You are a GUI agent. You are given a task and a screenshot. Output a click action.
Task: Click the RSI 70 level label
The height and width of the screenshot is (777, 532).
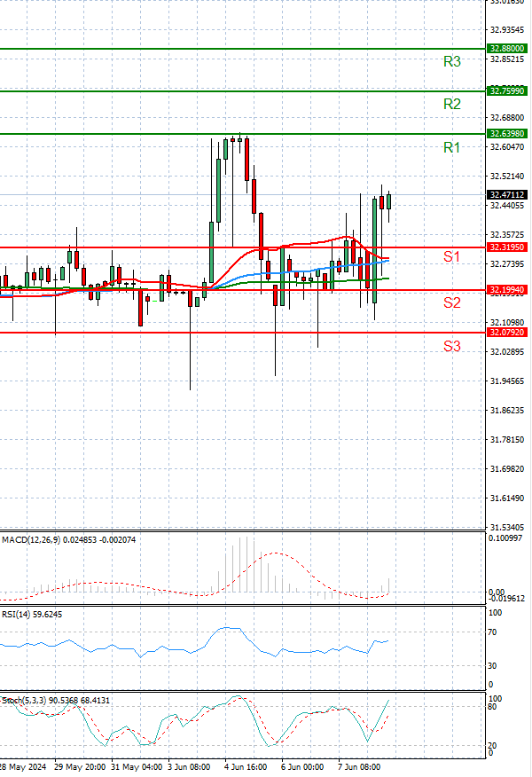click(492, 632)
